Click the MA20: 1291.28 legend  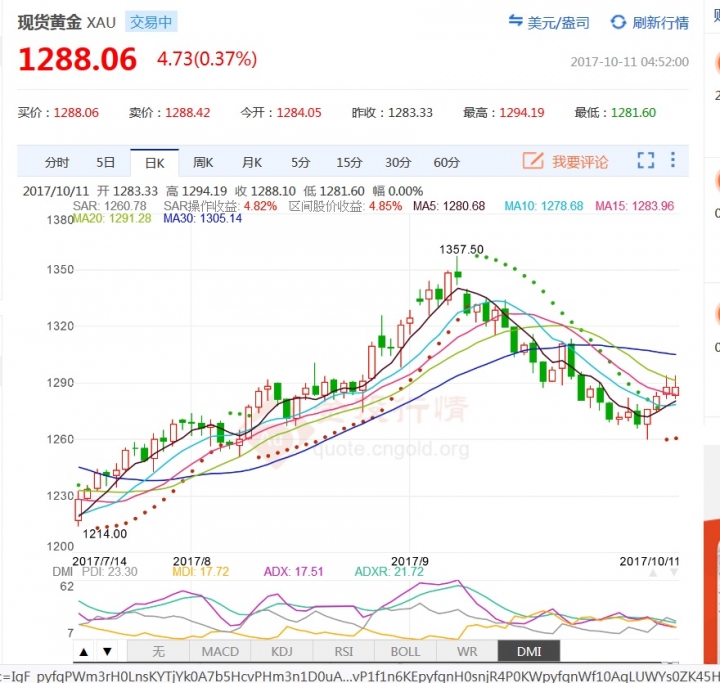(x=112, y=218)
